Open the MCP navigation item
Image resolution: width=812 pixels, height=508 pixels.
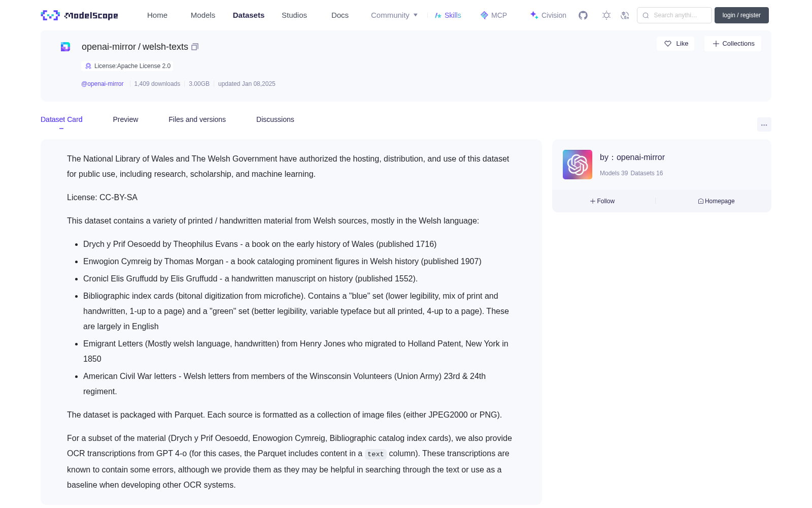[x=493, y=15]
